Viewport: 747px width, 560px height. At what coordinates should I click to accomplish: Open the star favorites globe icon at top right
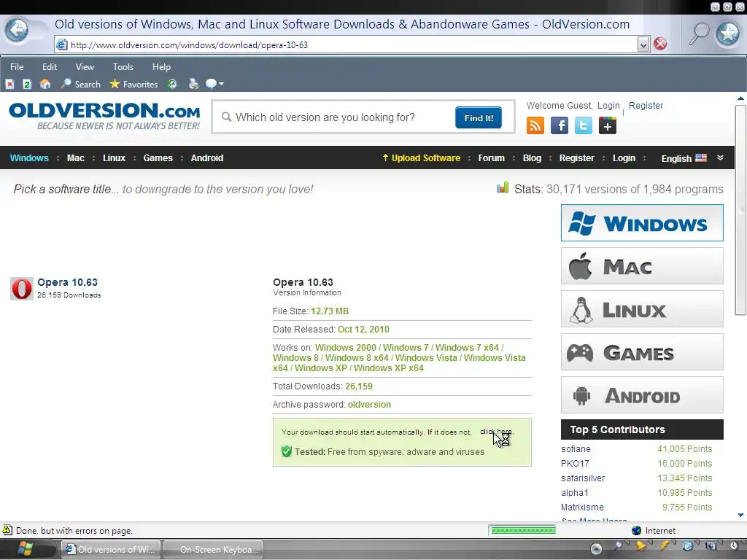point(728,34)
